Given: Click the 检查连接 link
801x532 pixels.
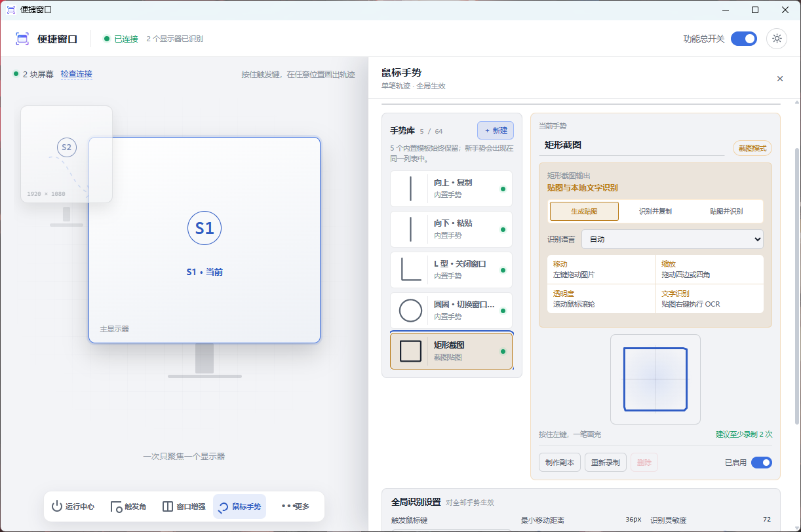Looking at the screenshot, I should coord(77,74).
